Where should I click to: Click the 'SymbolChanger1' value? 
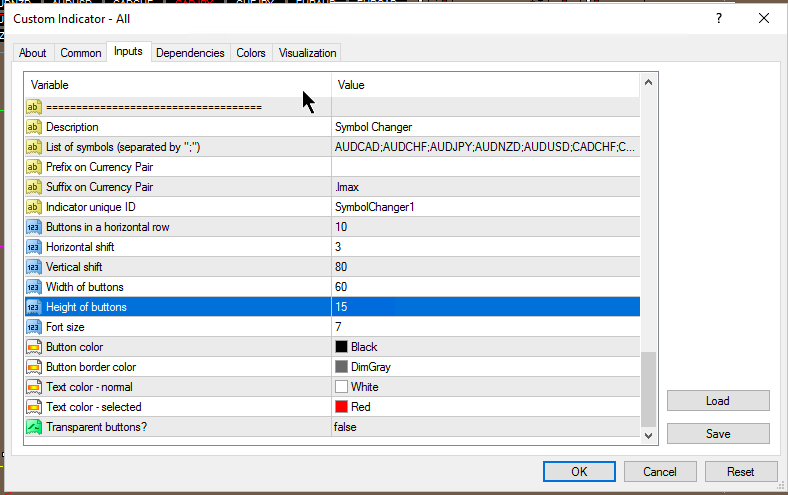(x=374, y=207)
